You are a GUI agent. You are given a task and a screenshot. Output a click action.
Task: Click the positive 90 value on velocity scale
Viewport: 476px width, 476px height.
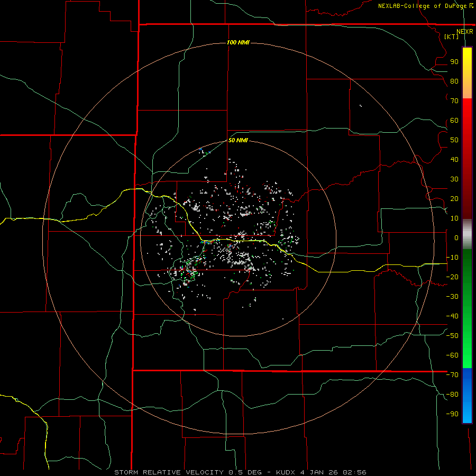pyautogui.click(x=454, y=62)
